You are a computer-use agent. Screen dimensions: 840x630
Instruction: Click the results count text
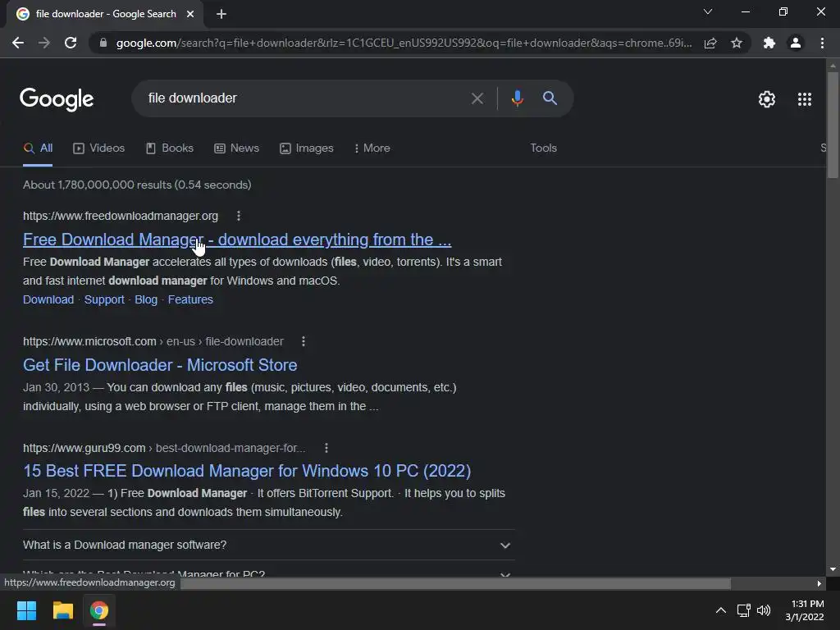point(137,185)
